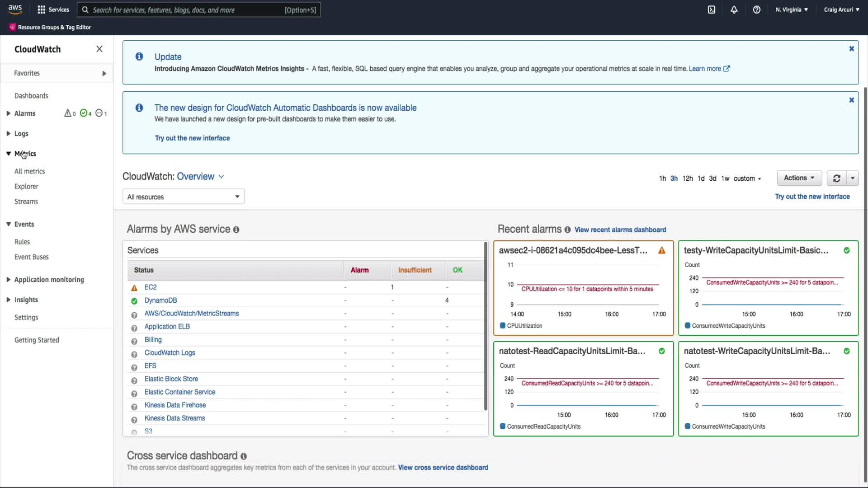The width and height of the screenshot is (868, 488).
Task: Select the 1w time range option
Action: coord(725,178)
